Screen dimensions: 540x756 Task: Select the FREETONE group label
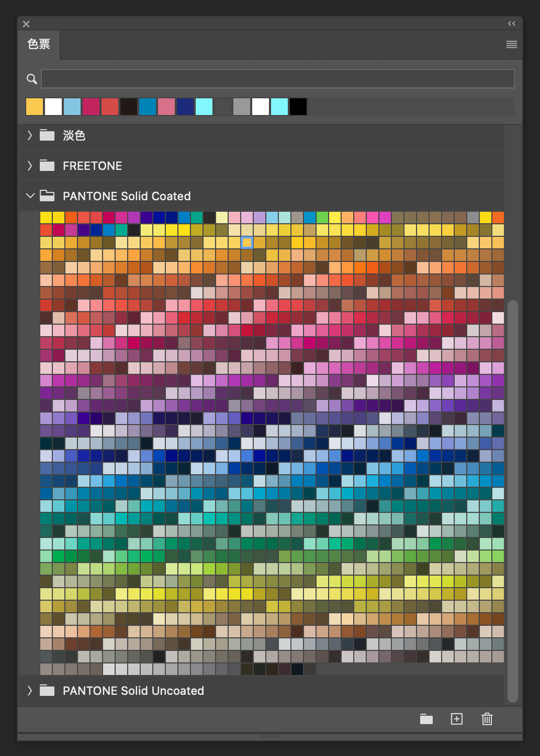coord(92,166)
